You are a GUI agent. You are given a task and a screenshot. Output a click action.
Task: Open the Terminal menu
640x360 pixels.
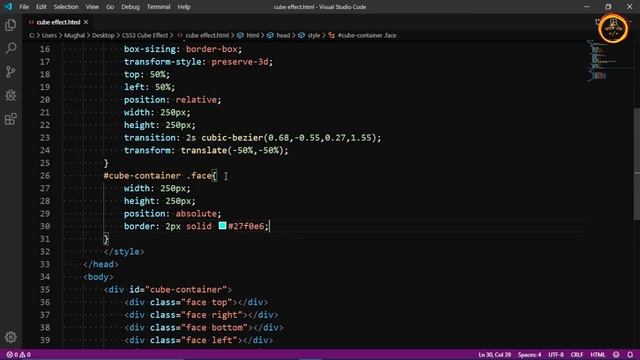(x=158, y=7)
